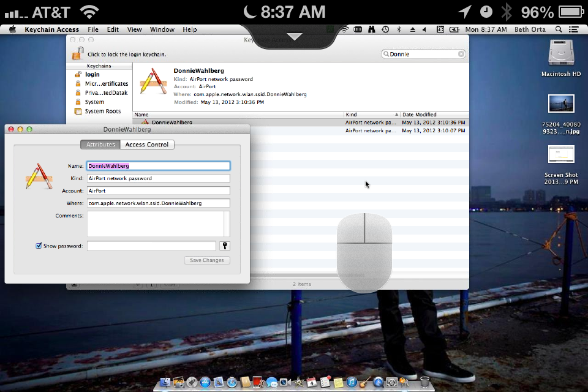Click the eject menu bar icon
Screen dimensions: 588x392
point(412,29)
